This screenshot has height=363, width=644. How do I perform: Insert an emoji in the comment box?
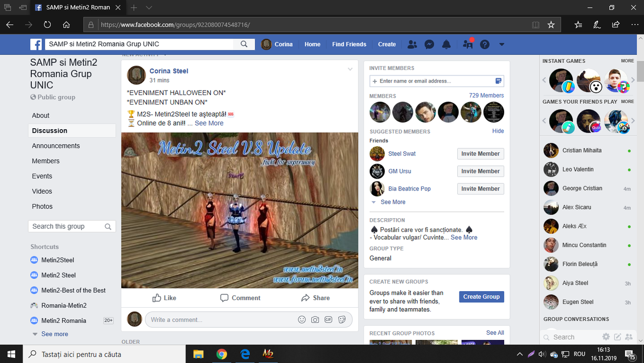(x=302, y=319)
